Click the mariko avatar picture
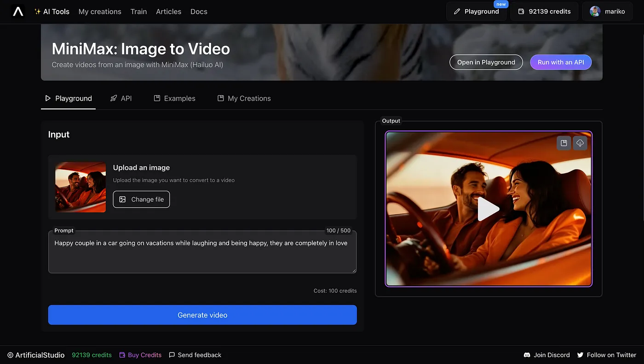Screen dimensions: 644x364 pos(595,11)
